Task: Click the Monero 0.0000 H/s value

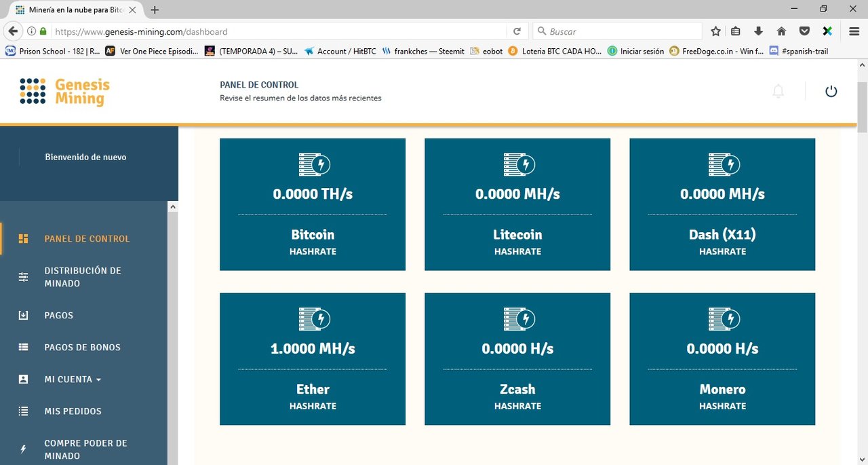Action: coord(722,349)
